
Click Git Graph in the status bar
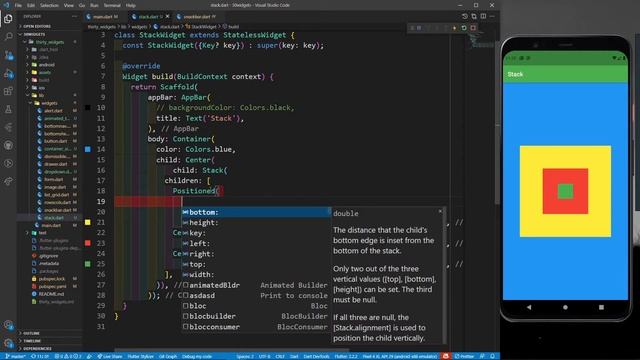[168, 356]
